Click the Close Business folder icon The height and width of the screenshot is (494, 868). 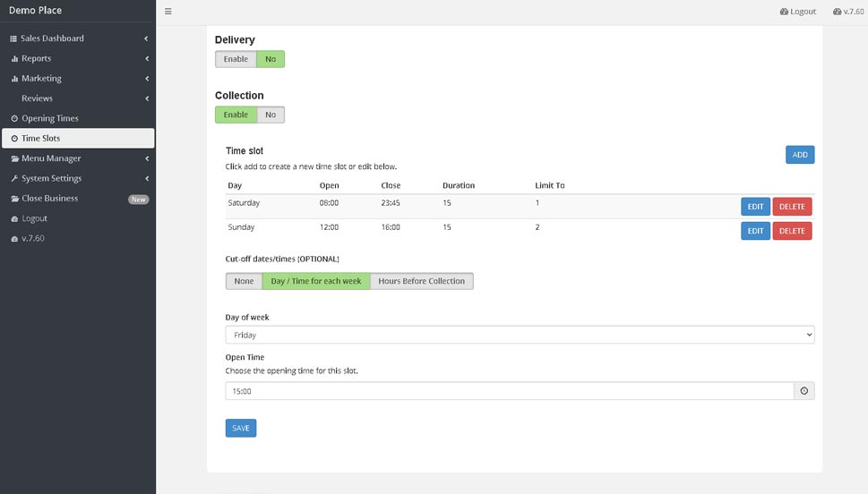point(14,199)
